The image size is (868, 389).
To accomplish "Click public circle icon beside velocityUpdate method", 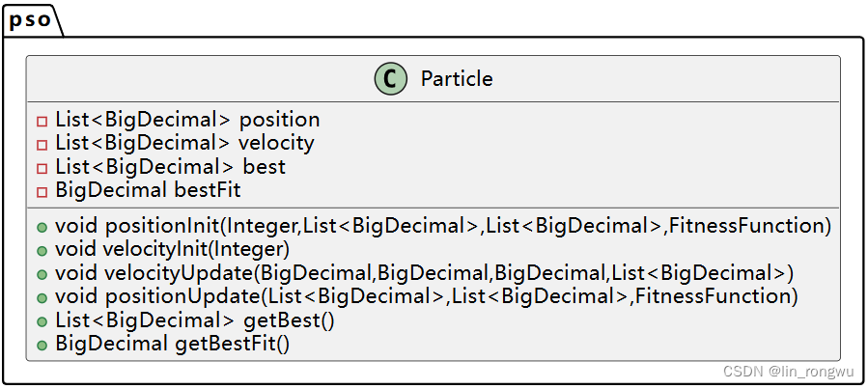I will click(x=42, y=274).
